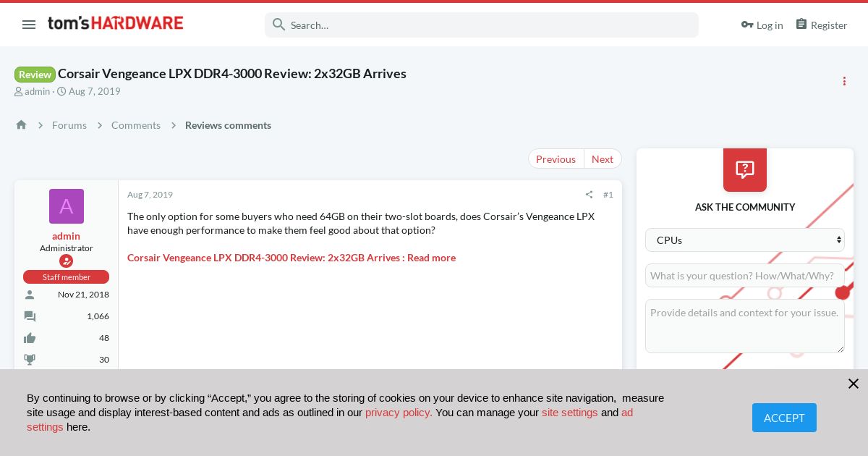Click the Tom's Hardware logo

[x=115, y=23]
